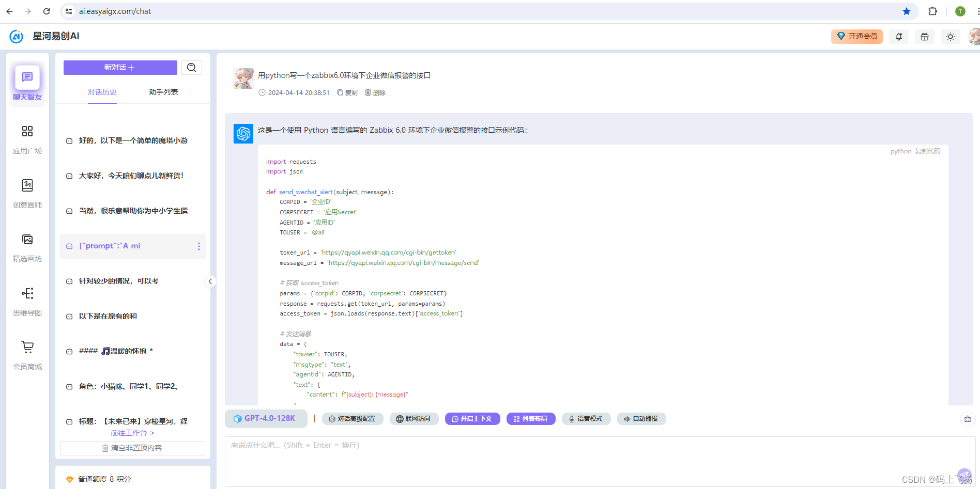Screen dimensions: 980x489
Task: Toggle 语音模式 voice mode
Action: (x=586, y=419)
